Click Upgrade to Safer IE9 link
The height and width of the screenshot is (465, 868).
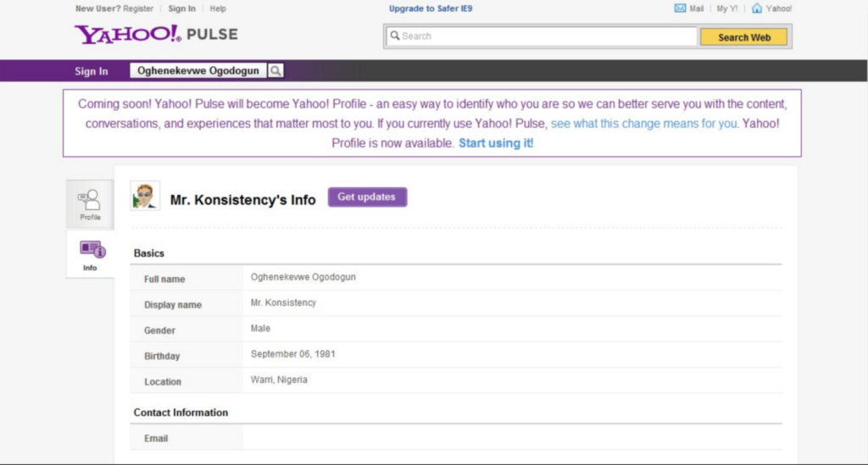click(431, 8)
